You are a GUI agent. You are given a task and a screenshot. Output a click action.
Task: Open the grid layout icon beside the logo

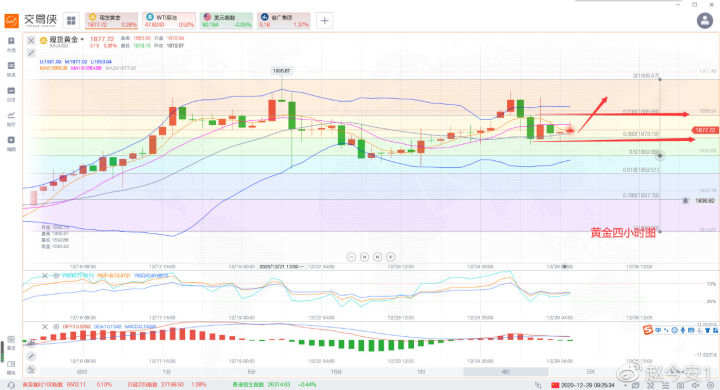(x=71, y=20)
